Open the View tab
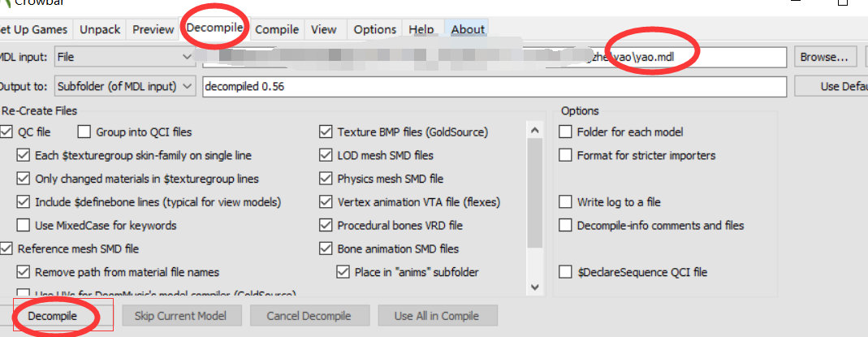 click(324, 30)
